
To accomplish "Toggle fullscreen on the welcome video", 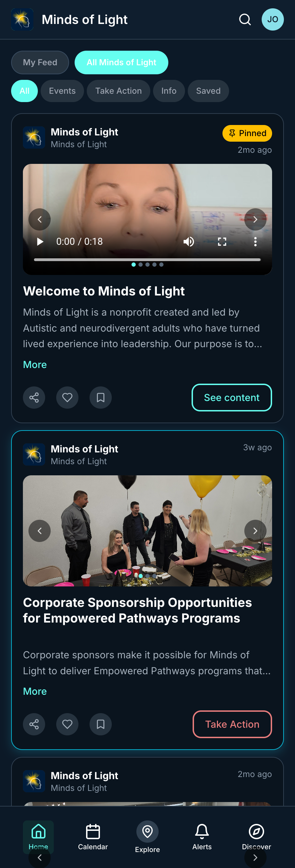I will [x=222, y=242].
